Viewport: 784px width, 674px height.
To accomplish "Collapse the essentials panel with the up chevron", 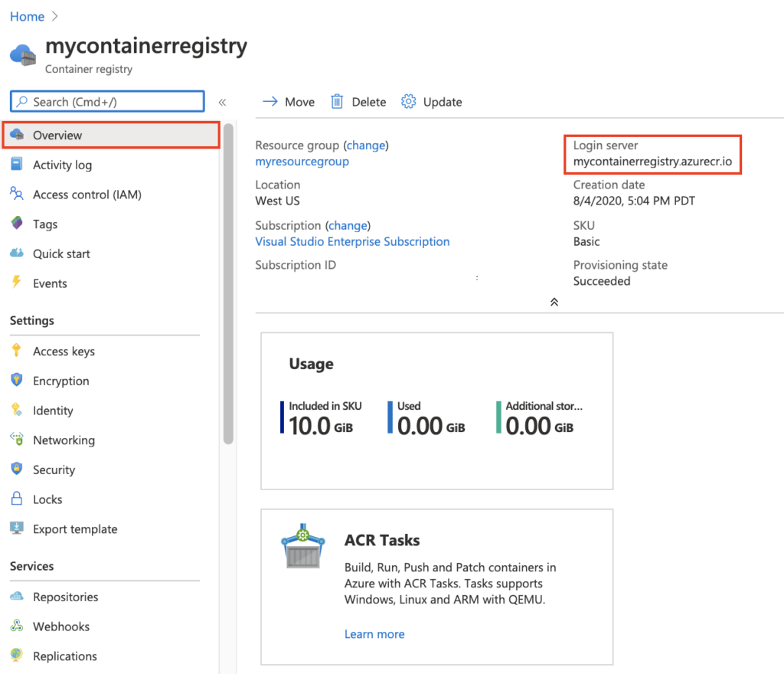I will 554,302.
